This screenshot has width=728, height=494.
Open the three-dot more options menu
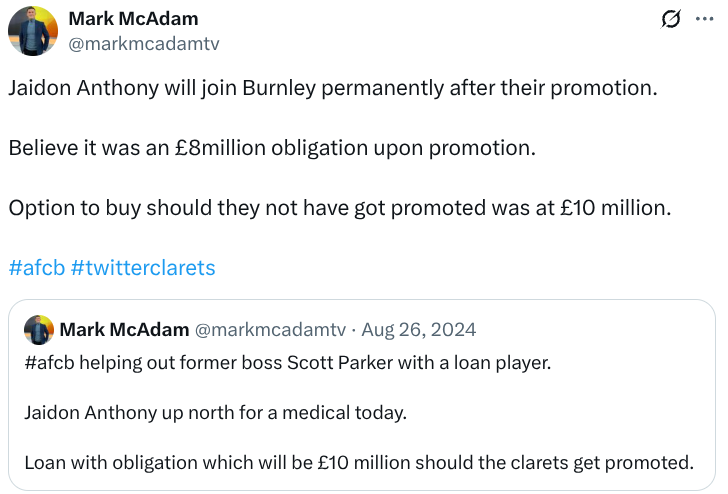pyautogui.click(x=704, y=19)
